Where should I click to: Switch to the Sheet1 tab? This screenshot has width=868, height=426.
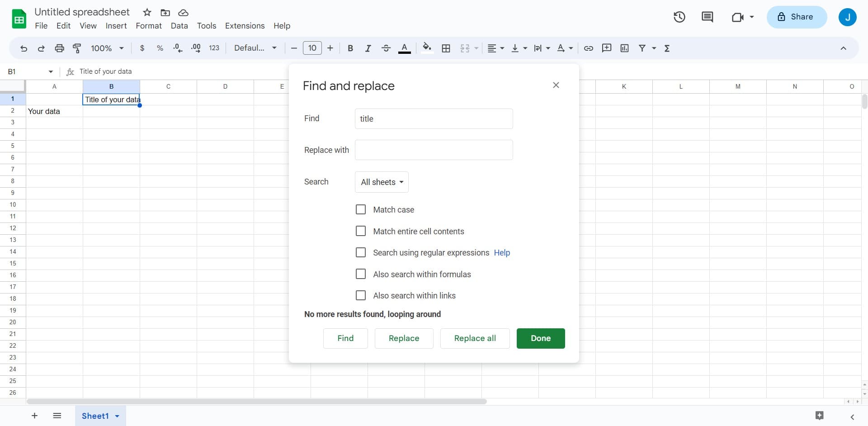95,416
